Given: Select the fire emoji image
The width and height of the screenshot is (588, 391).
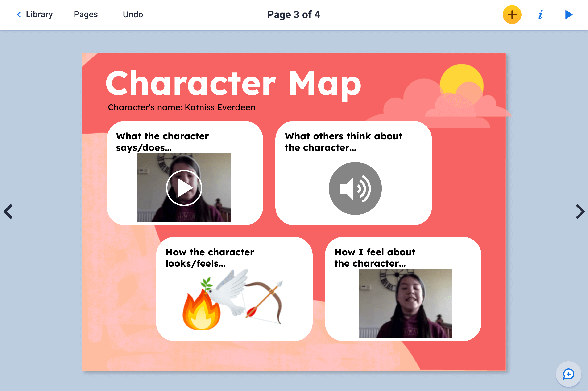Looking at the screenshot, I should coord(201,312).
